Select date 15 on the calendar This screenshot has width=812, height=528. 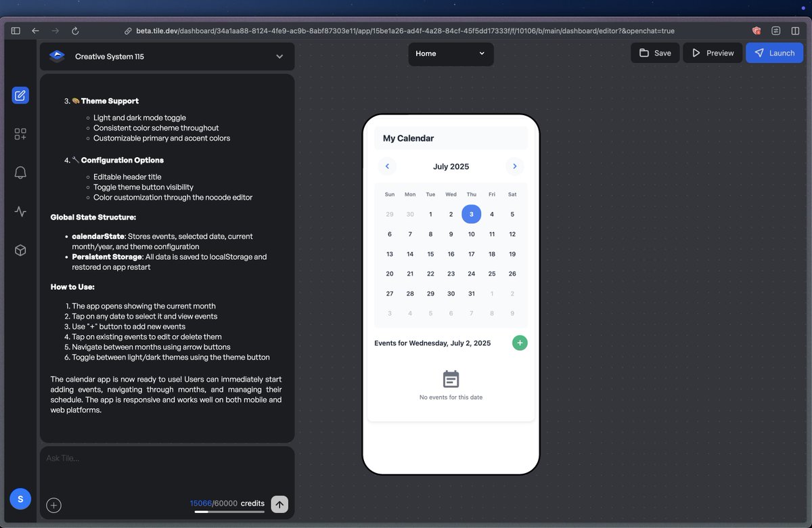pyautogui.click(x=430, y=254)
